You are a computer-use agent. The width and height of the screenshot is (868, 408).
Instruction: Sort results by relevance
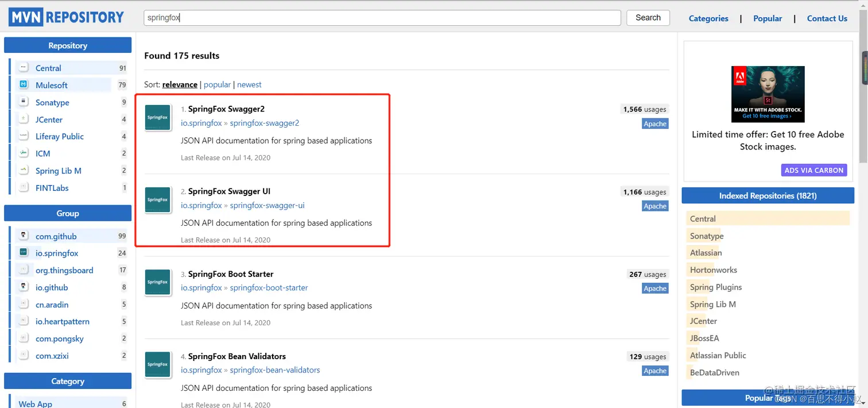[180, 84]
